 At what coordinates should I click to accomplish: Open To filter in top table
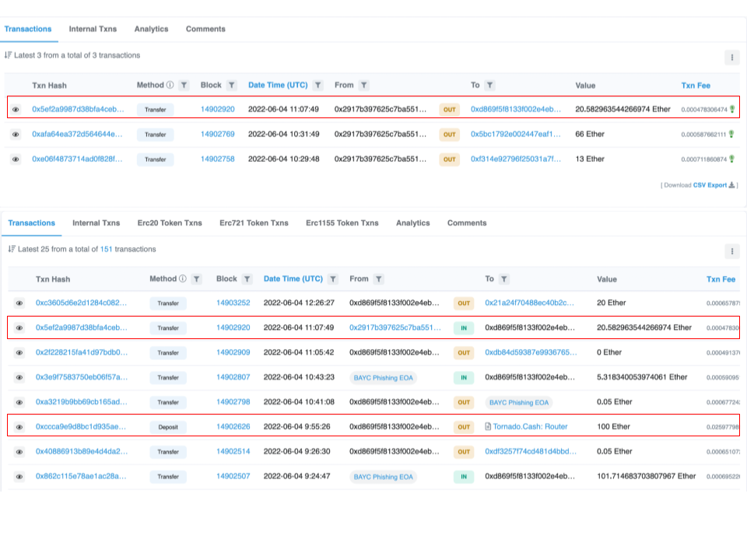click(x=489, y=86)
